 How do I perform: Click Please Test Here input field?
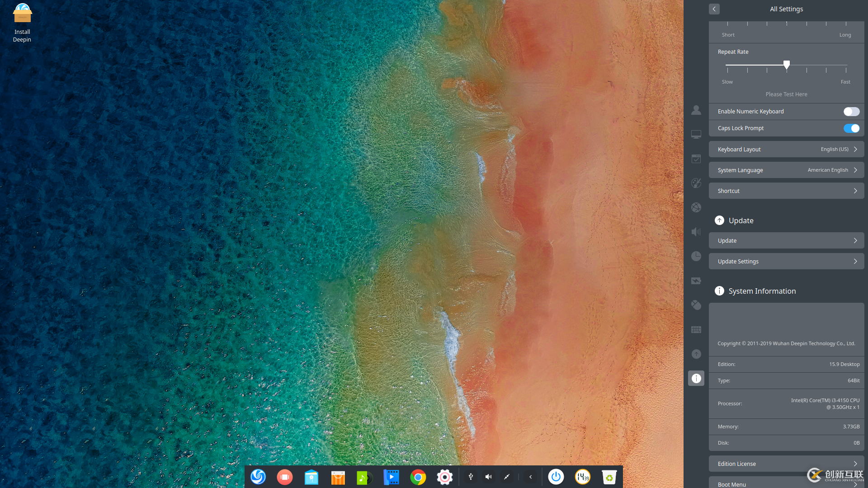786,94
